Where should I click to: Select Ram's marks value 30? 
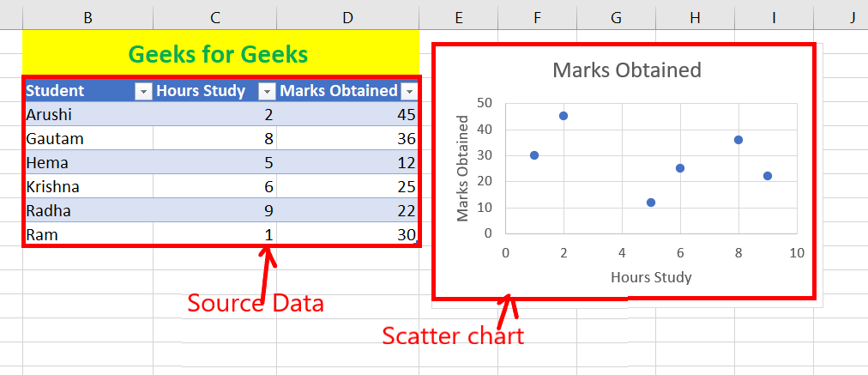point(347,234)
